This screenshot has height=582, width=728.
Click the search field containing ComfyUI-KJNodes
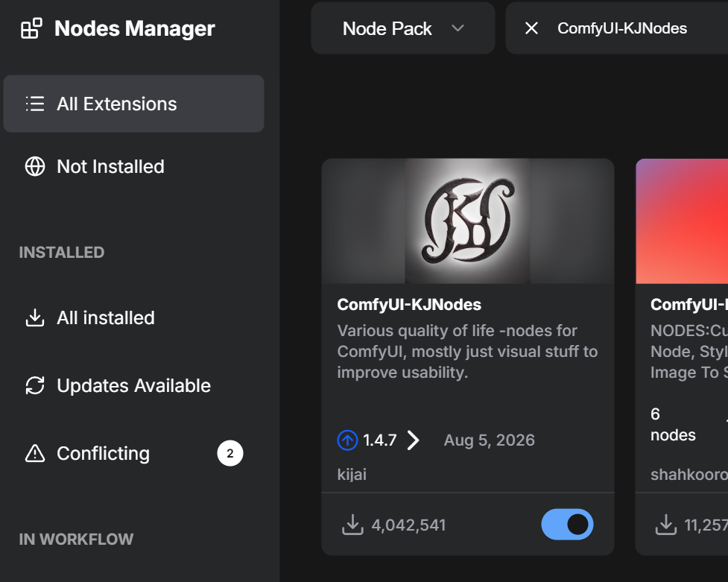click(x=618, y=28)
